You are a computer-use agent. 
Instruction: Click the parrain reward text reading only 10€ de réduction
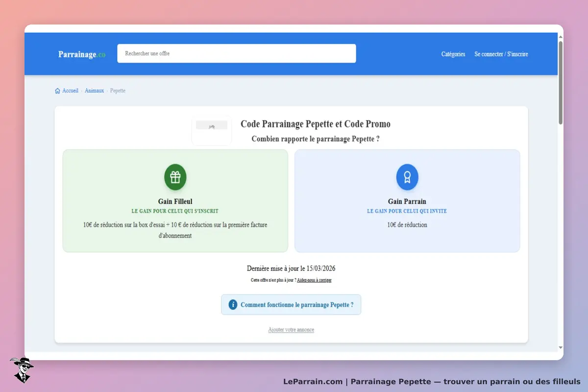pos(407,225)
